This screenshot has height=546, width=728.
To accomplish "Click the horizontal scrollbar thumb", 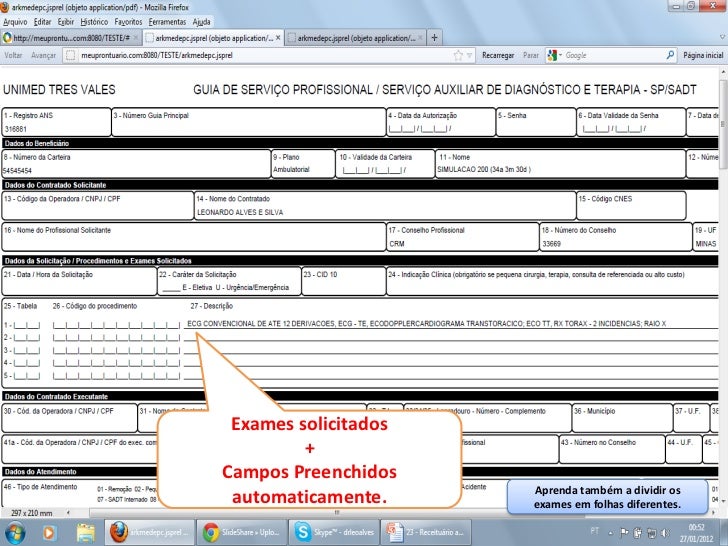I will 339,513.
